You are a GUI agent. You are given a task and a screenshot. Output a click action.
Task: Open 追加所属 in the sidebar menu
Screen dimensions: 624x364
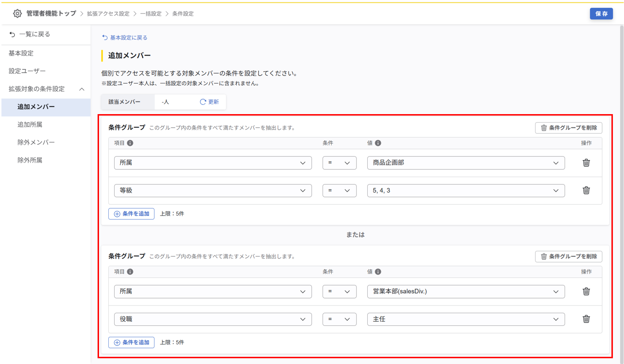pyautogui.click(x=30, y=125)
